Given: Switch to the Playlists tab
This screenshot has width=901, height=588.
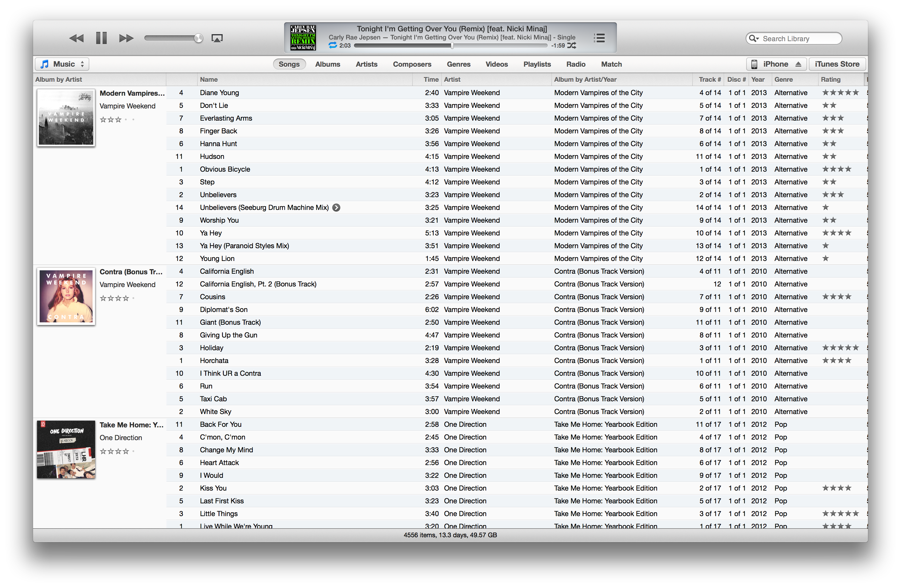Looking at the screenshot, I should (537, 64).
